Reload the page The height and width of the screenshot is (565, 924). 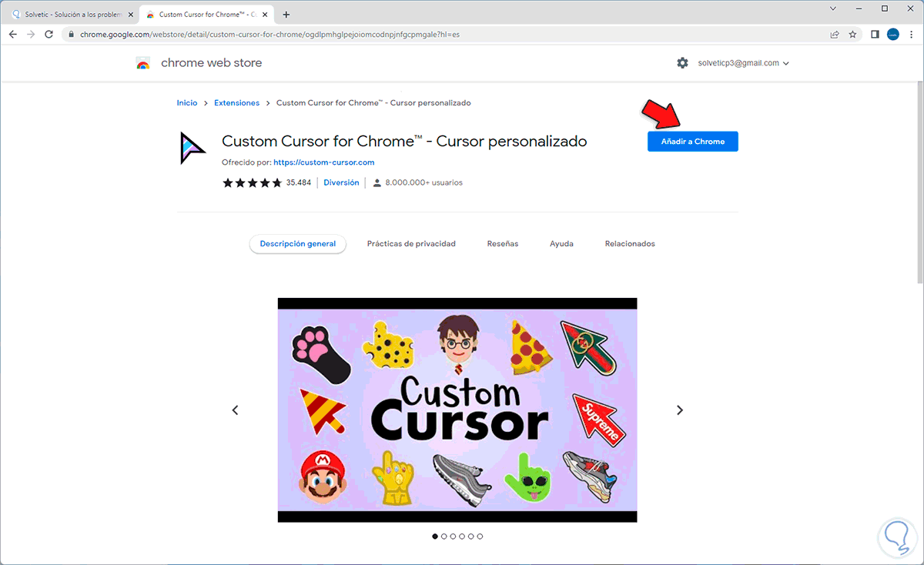tap(49, 35)
